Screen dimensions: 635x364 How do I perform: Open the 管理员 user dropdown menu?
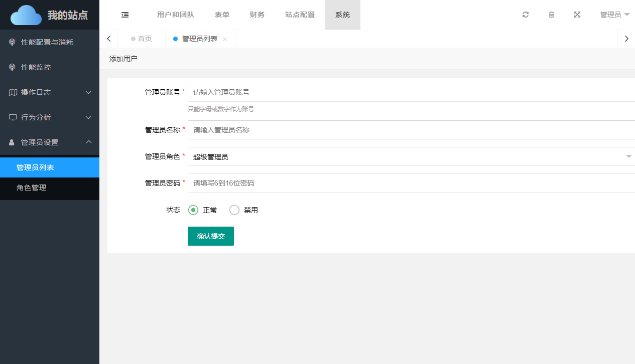pyautogui.click(x=614, y=15)
